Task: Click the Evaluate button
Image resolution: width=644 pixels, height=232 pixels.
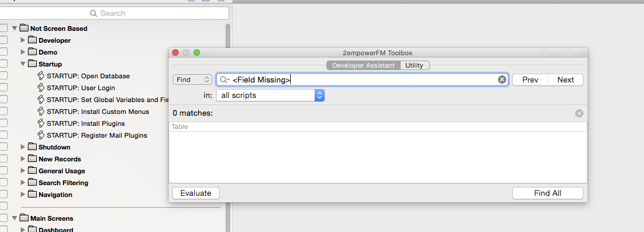Action: click(195, 193)
